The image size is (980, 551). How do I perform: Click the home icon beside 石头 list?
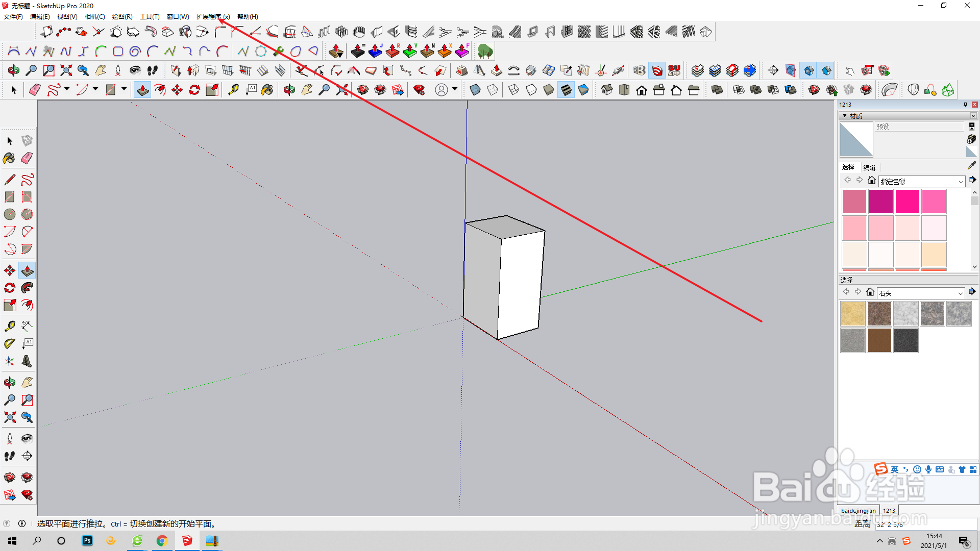point(870,292)
